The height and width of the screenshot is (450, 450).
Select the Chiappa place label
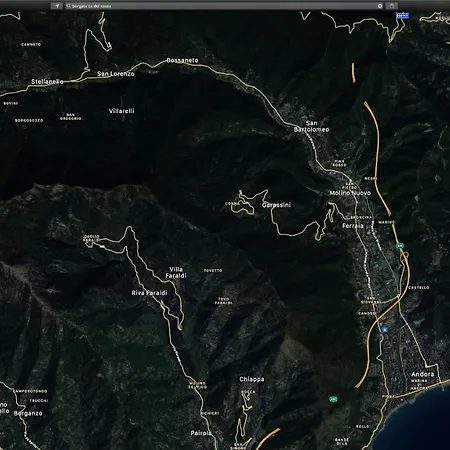[x=252, y=379]
